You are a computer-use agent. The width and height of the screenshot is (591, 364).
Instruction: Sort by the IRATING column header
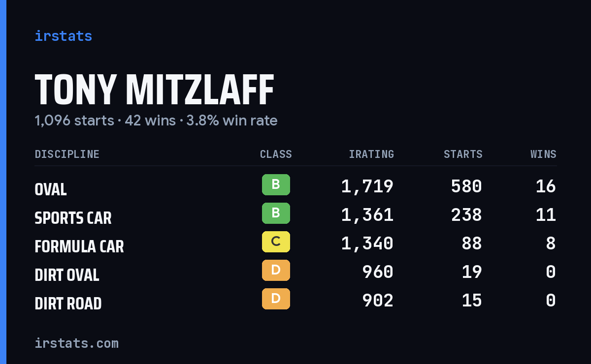[371, 154]
